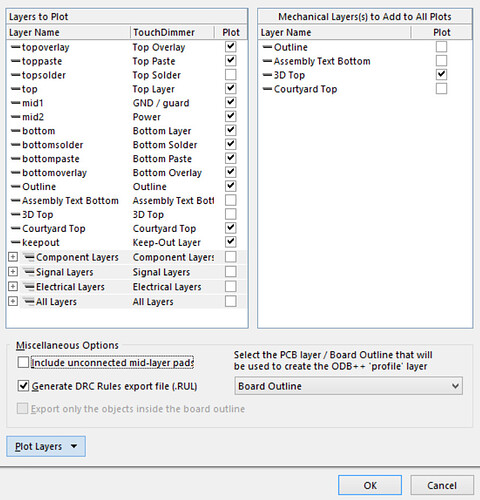The width and height of the screenshot is (480, 500).
Task: Check Courtyard Top in Mechanical Layers list
Action: 441,89
